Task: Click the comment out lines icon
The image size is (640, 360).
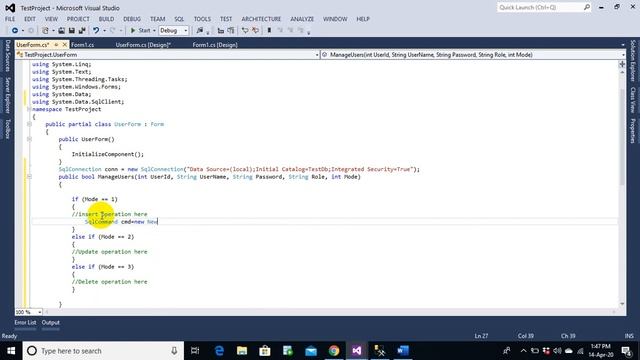Action: click(x=245, y=31)
